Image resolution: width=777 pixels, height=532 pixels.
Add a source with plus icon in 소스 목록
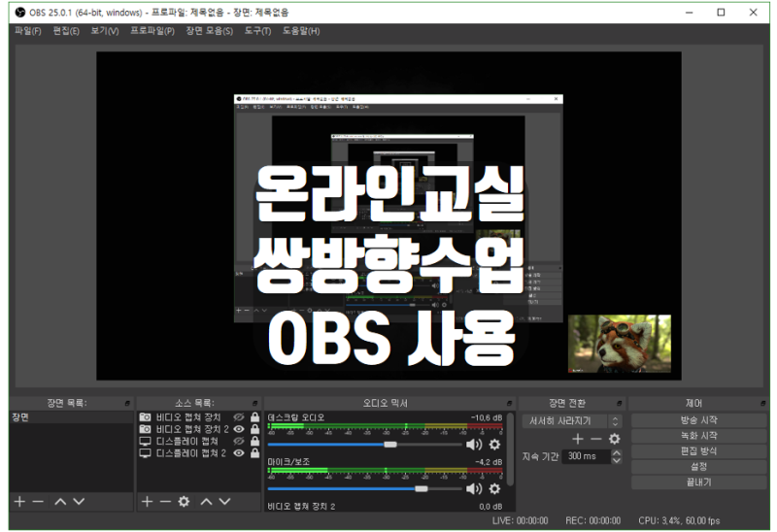coord(148,502)
